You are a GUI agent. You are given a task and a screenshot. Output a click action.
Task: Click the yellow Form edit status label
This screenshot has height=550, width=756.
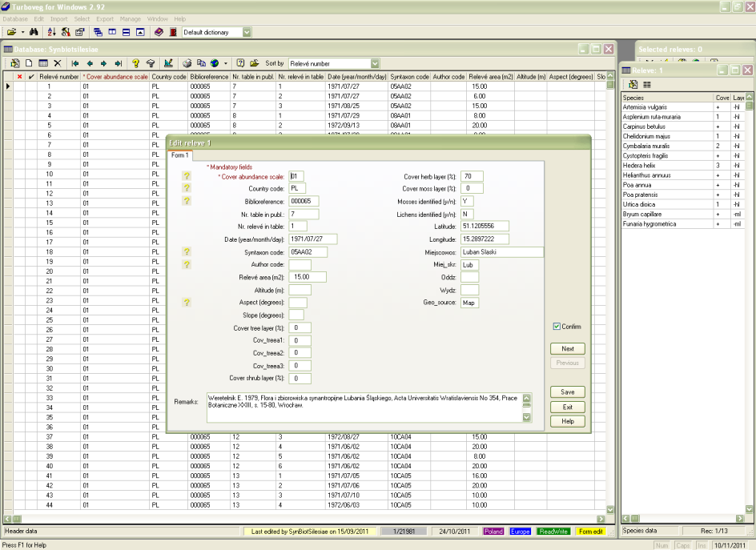(591, 532)
